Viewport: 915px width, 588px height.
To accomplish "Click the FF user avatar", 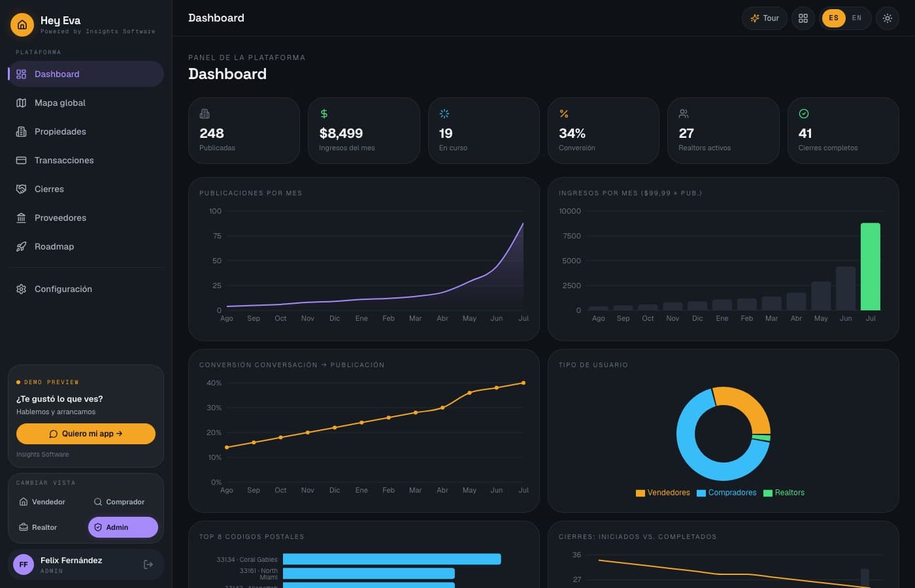I will click(x=24, y=564).
